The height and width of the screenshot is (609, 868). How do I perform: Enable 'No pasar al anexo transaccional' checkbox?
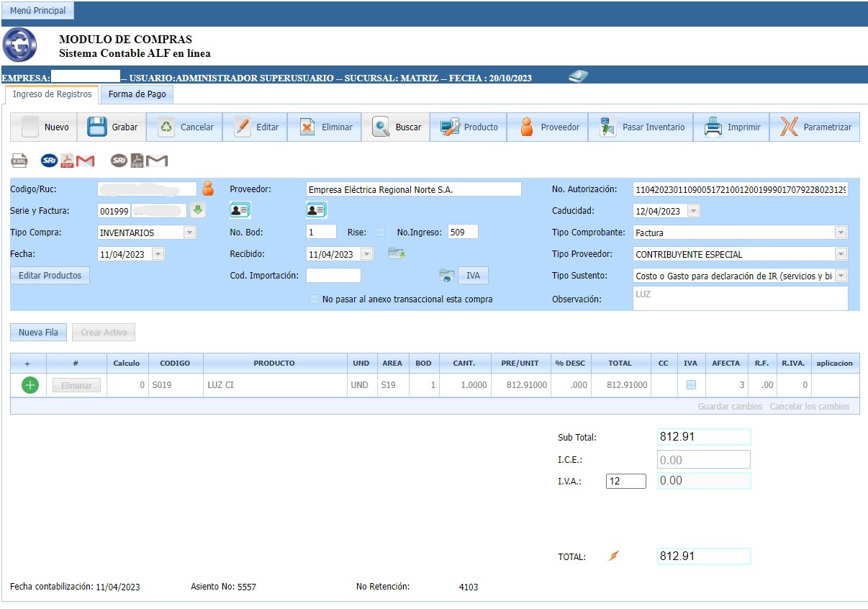tap(314, 299)
